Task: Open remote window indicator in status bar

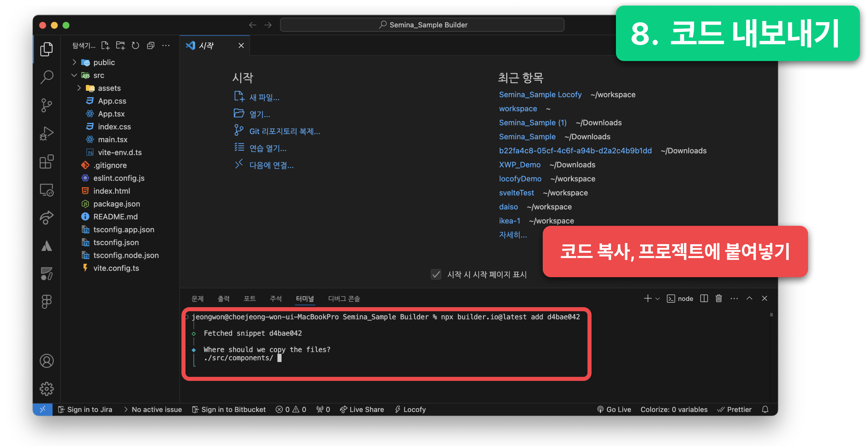Action: pos(42,409)
